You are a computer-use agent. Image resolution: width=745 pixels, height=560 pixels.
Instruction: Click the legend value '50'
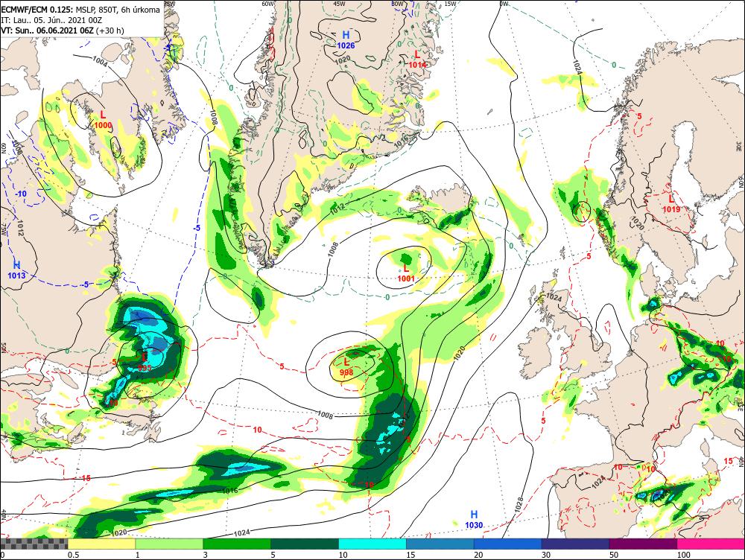[x=614, y=555]
